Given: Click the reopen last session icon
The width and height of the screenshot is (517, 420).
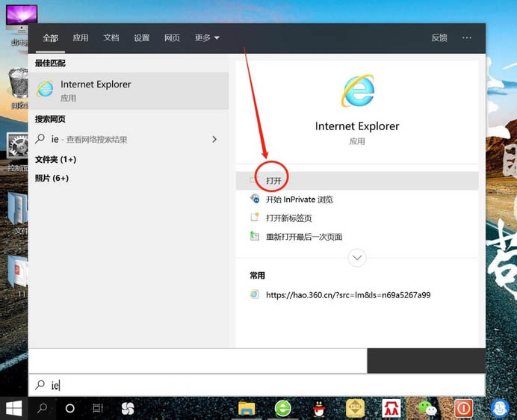Looking at the screenshot, I should coord(255,236).
